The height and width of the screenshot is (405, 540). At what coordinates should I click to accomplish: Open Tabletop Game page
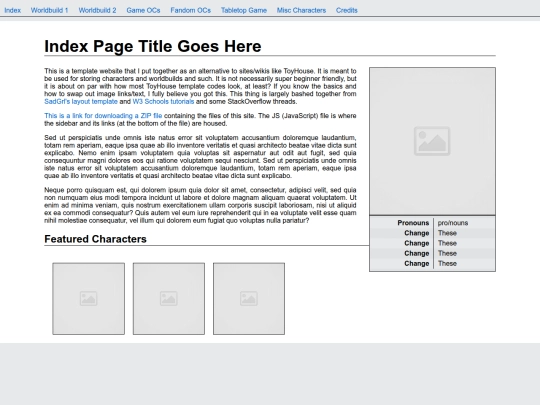coord(244,10)
